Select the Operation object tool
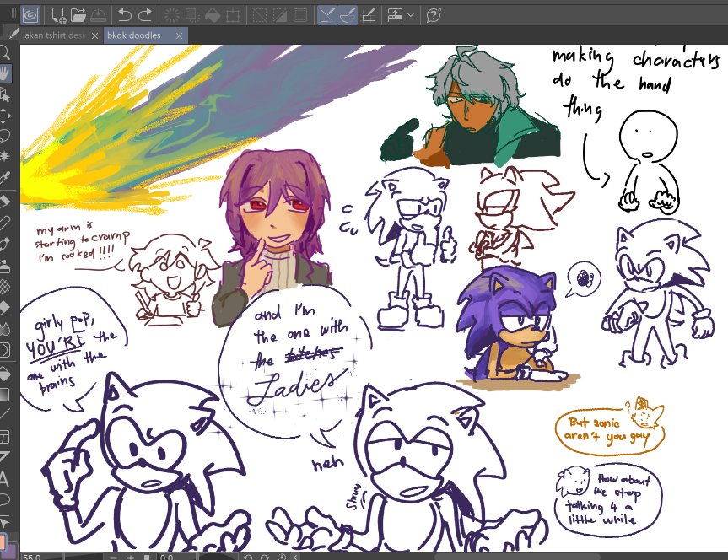The image size is (728, 560). [5, 94]
